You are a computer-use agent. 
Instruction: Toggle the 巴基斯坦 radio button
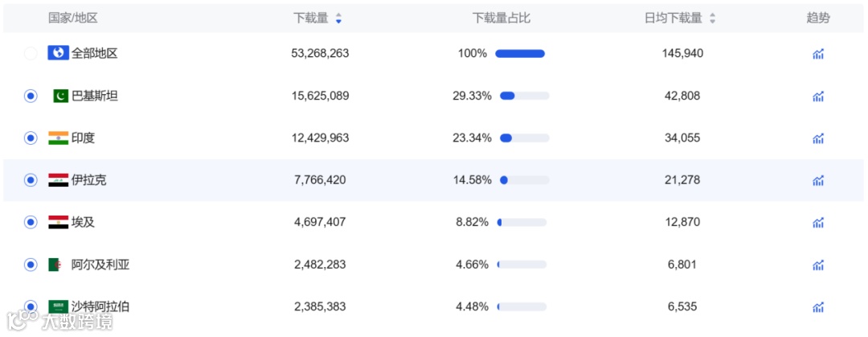pos(31,96)
